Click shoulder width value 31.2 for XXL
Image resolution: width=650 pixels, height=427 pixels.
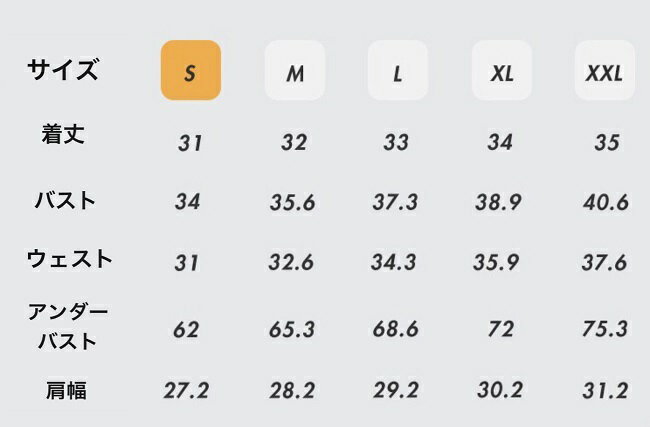click(x=605, y=391)
